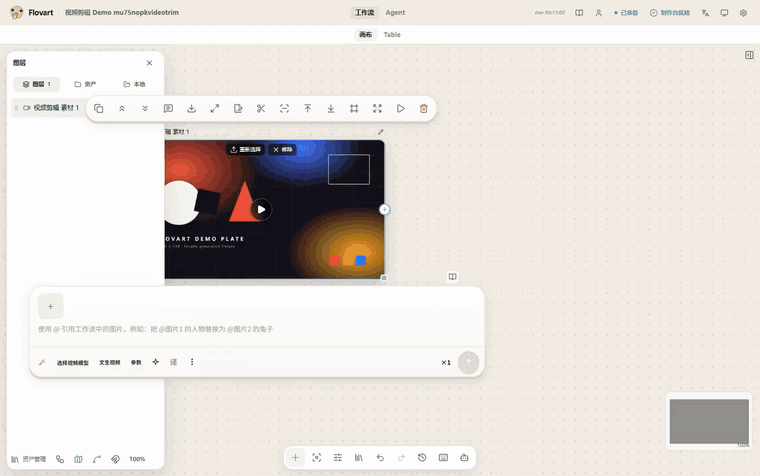This screenshot has height=476, width=760.
Task: Click the arrow-to-top-line icon
Action: coord(307,109)
